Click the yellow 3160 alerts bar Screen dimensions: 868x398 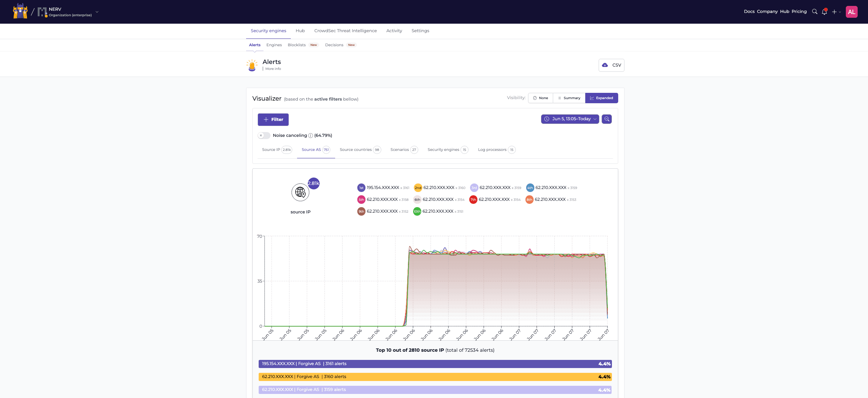click(435, 377)
